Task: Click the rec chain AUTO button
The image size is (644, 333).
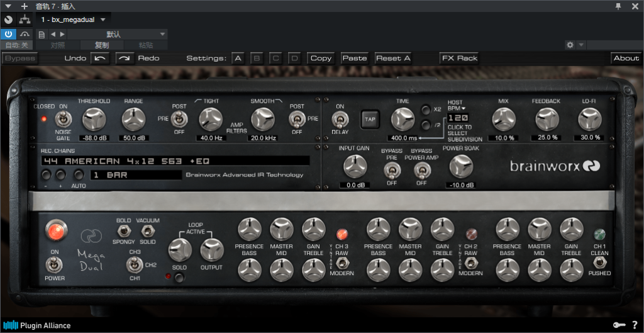Action: coord(79,175)
